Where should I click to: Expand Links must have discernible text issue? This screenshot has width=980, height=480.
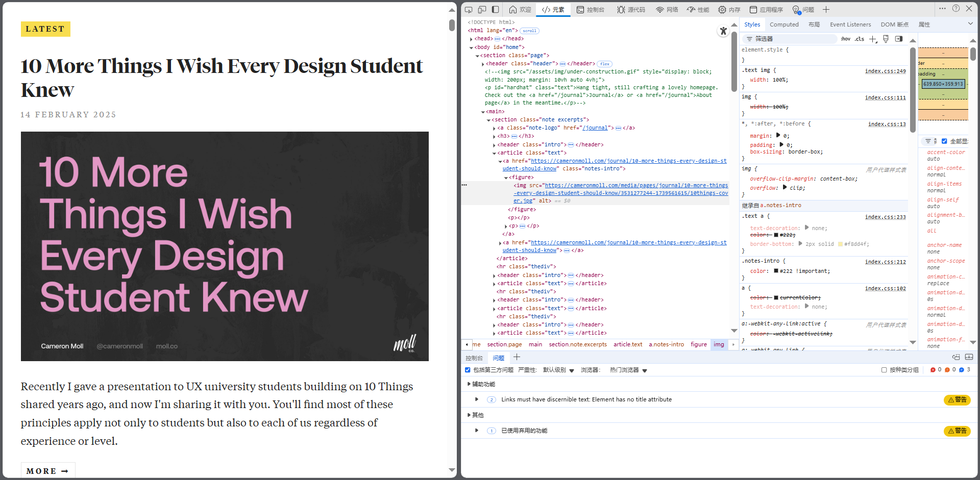(477, 399)
